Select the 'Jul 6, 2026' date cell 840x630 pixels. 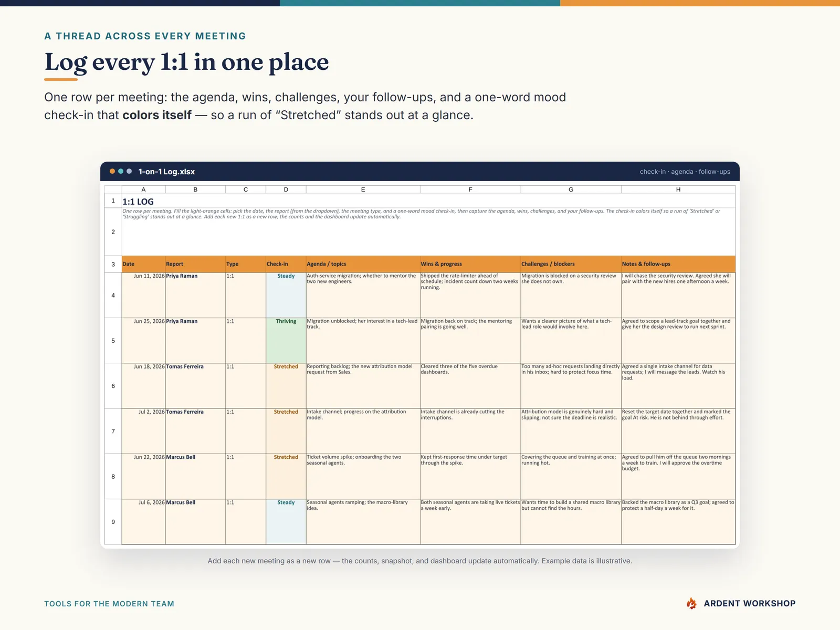[143, 521]
